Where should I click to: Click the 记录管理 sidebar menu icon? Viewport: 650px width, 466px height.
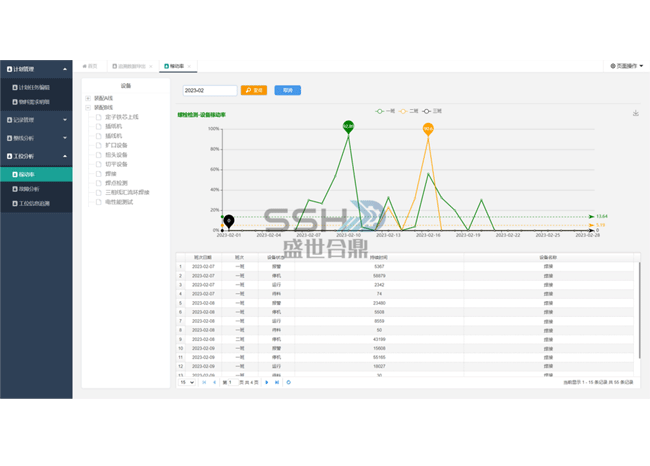[9, 120]
